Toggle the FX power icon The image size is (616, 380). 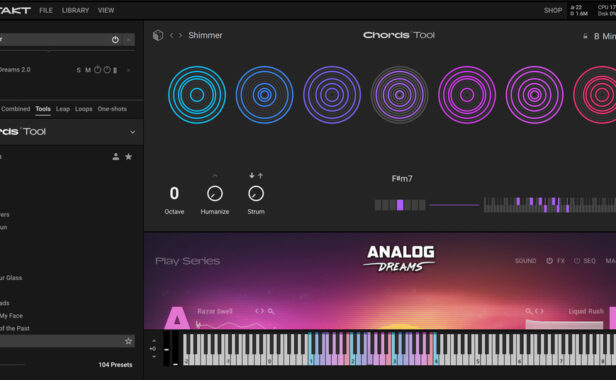[x=549, y=261]
